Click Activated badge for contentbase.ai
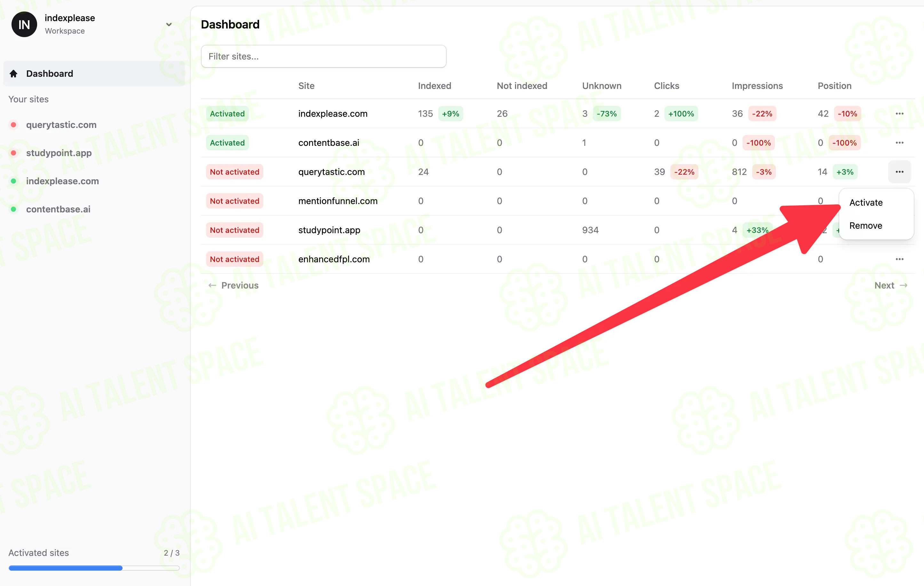Screen dimensions: 924x586 227,143
